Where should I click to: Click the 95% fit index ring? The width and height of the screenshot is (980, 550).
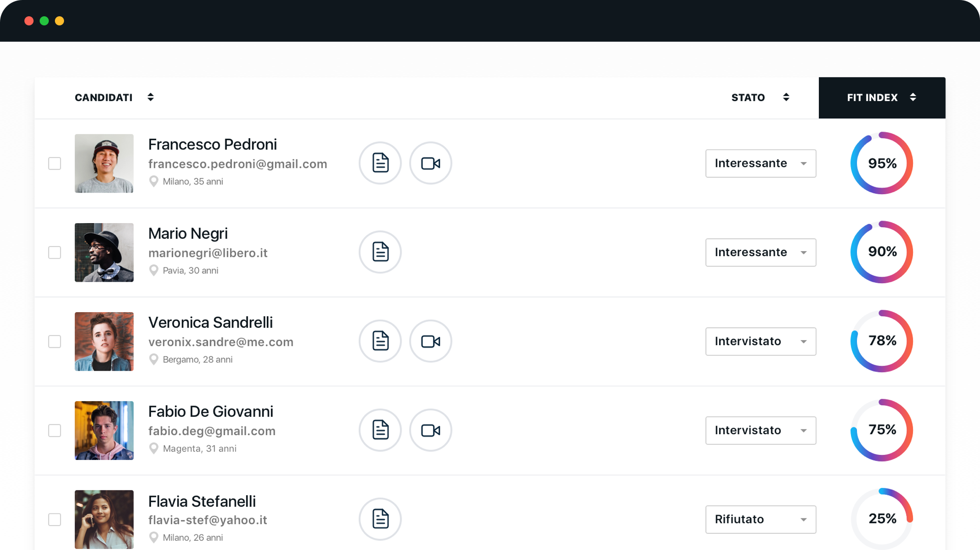[881, 163]
